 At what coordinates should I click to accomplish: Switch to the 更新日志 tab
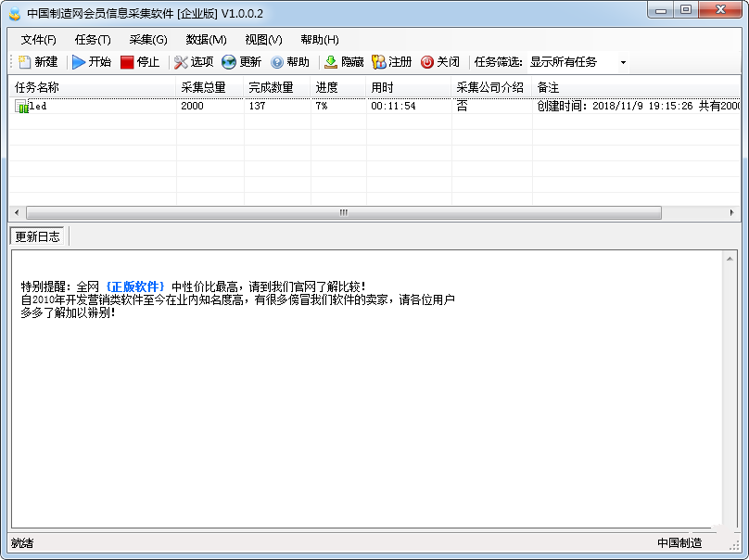37,236
